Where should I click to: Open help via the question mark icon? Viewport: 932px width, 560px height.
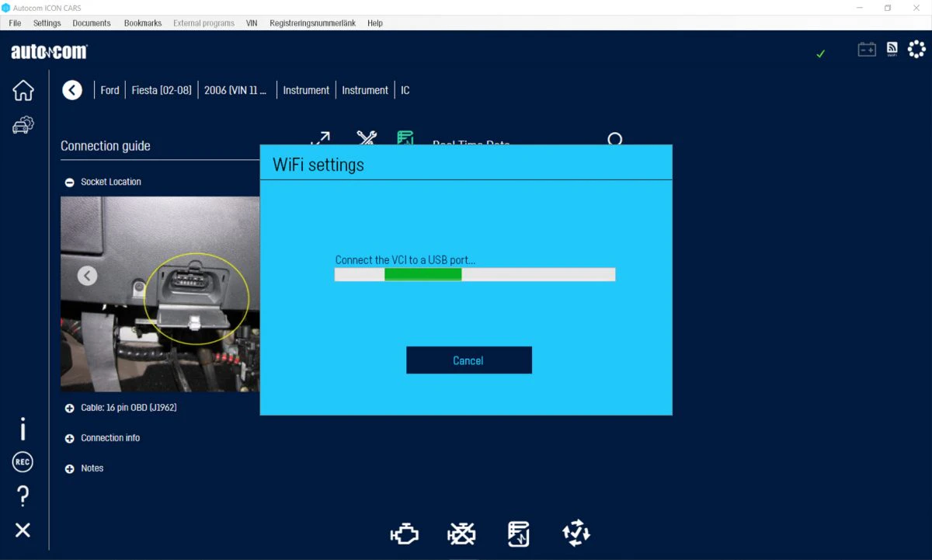pyautogui.click(x=23, y=496)
